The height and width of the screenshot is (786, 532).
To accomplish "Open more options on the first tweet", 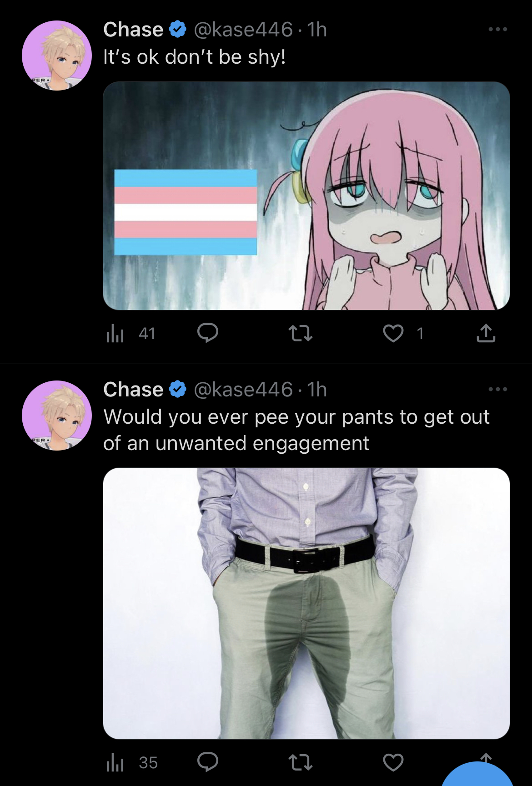I will tap(498, 29).
